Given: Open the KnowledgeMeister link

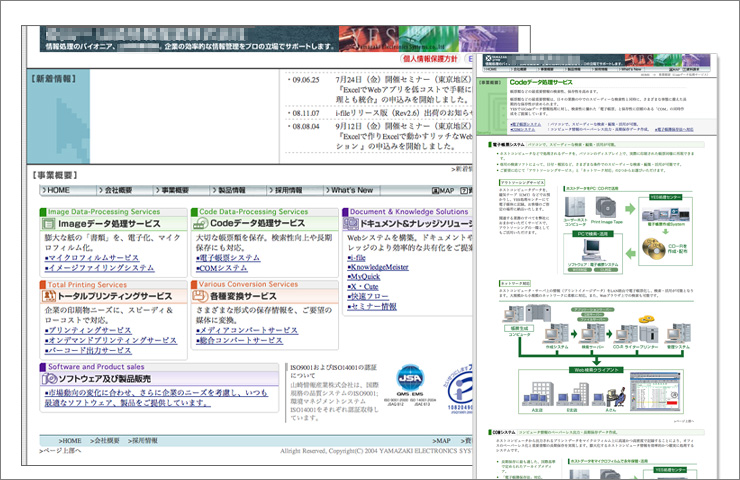Looking at the screenshot, I should [x=378, y=267].
